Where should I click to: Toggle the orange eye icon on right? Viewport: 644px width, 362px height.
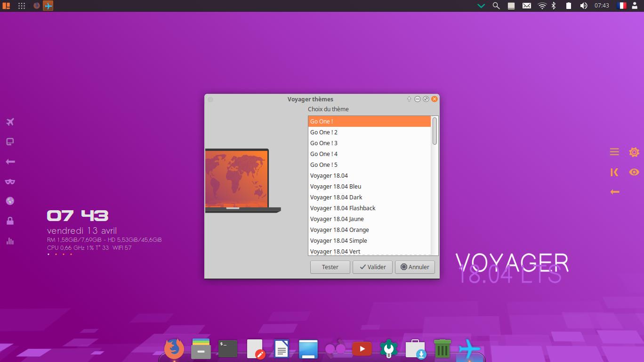coord(634,172)
